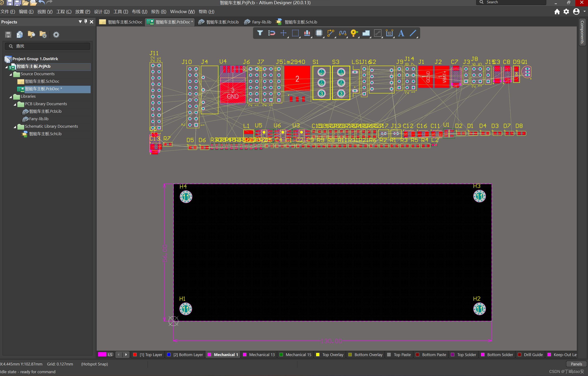Image resolution: width=588 pixels, height=376 pixels.
Task: Click the Save document icon in the Projects panel
Action: (x=8, y=34)
